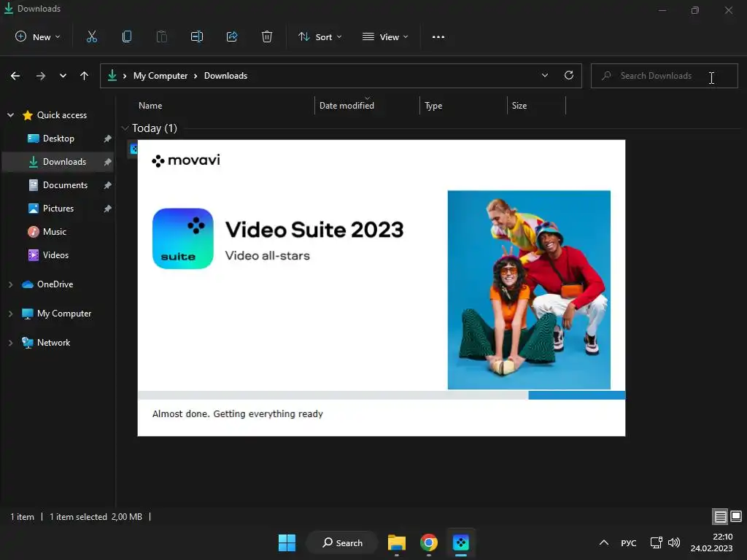Switch to details view icon in status bar

point(720,516)
